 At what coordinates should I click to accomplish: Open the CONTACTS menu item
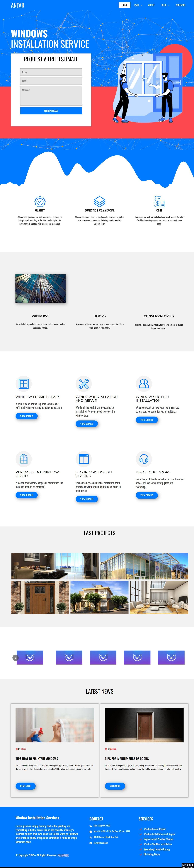click(180, 5)
